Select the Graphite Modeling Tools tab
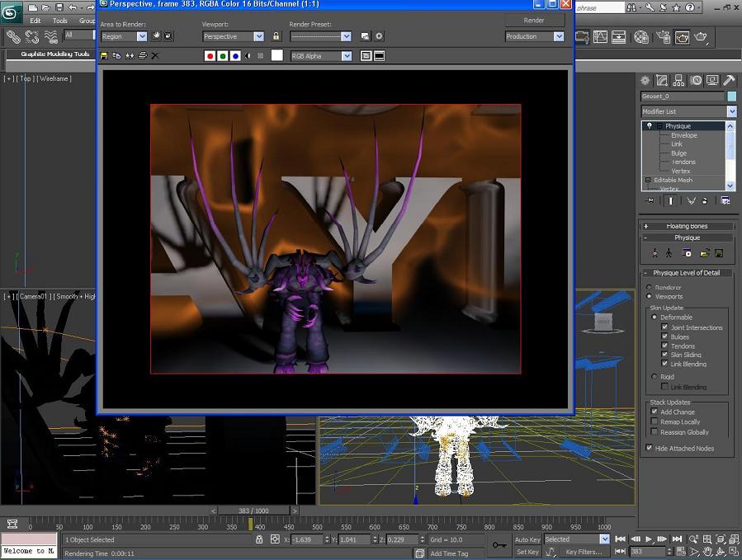 point(55,54)
